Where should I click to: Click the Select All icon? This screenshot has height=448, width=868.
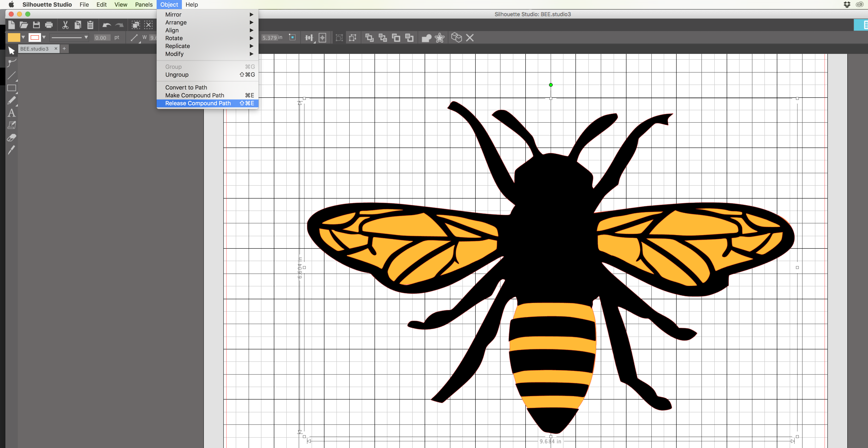pyautogui.click(x=135, y=25)
